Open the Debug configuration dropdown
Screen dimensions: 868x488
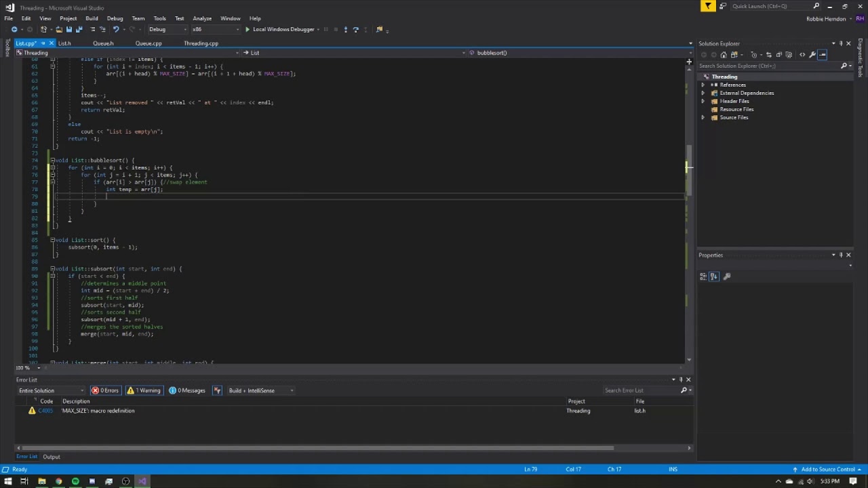165,30
